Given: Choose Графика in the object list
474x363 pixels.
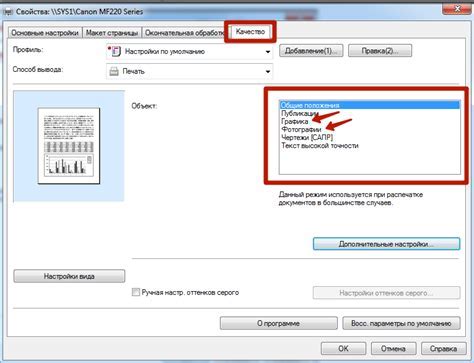Looking at the screenshot, I should pos(370,121).
